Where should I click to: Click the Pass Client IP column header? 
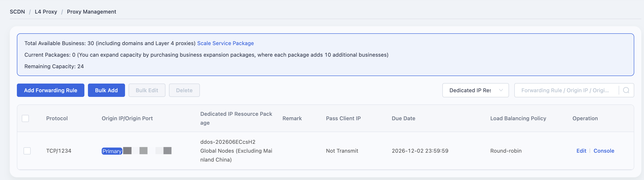(x=343, y=118)
